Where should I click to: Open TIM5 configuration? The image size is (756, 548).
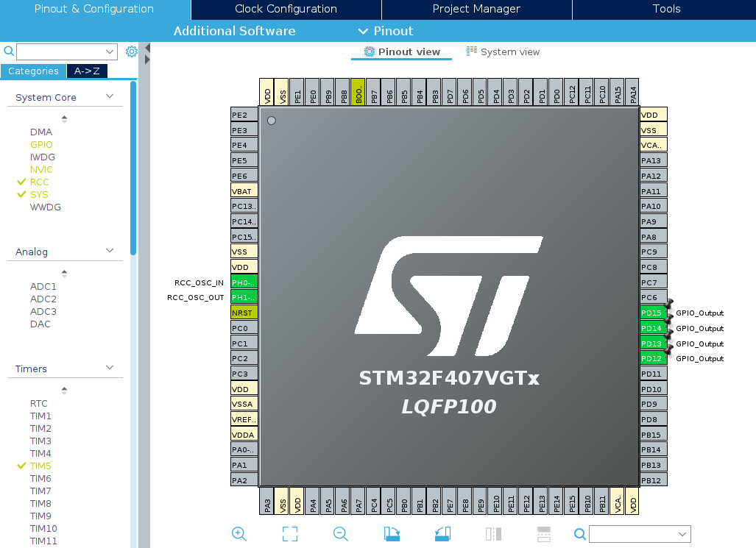40,466
